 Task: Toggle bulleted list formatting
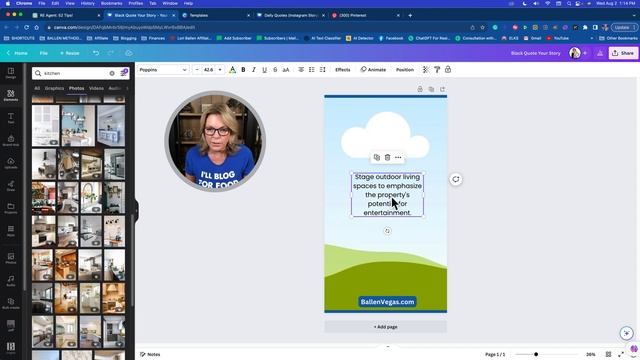pyautogui.click(x=311, y=70)
